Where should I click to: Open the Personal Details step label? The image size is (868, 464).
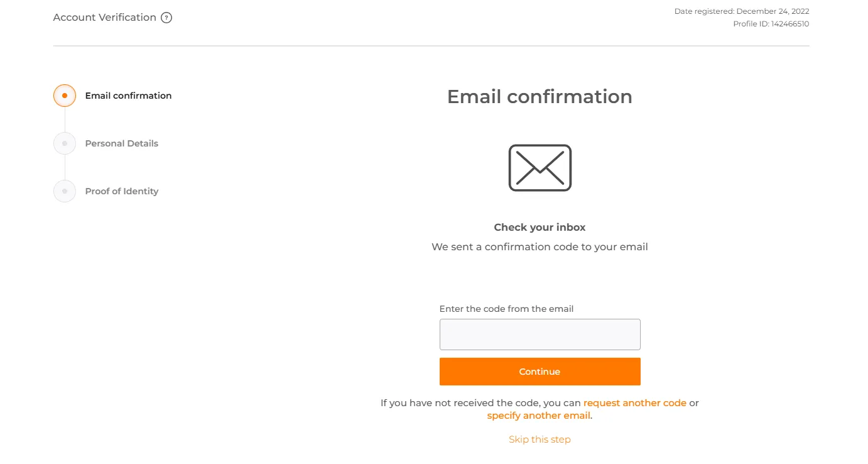tap(121, 143)
